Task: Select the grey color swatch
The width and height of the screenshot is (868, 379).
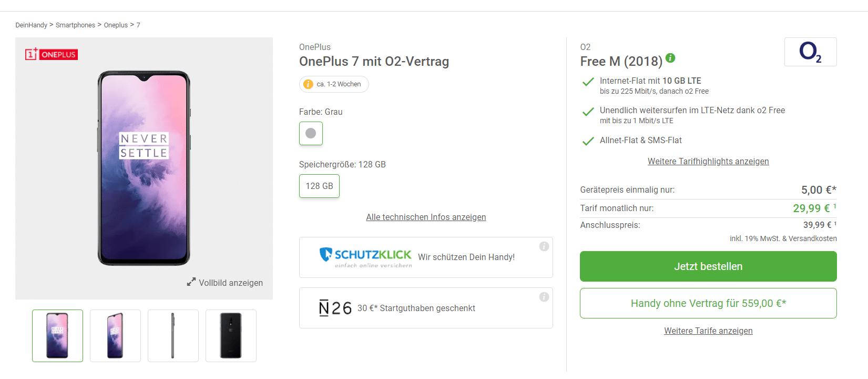Action: pyautogui.click(x=311, y=134)
